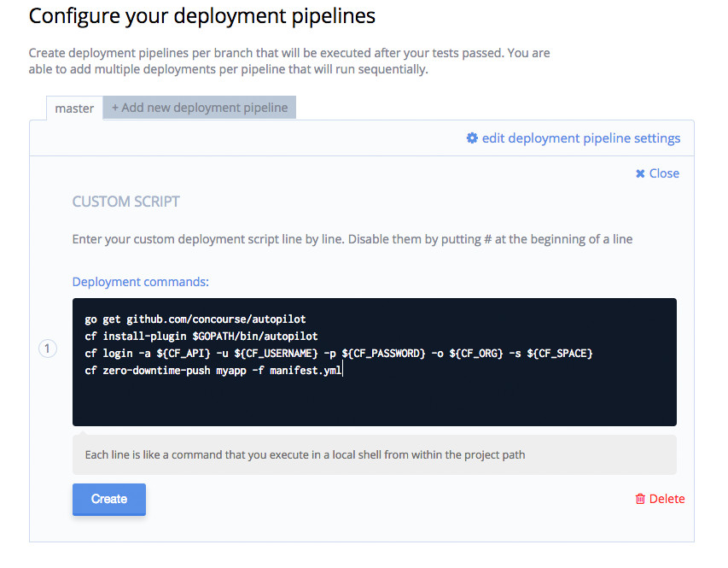The width and height of the screenshot is (728, 568).
Task: Click the 'cf install-plugin' command line
Action: [x=201, y=337]
